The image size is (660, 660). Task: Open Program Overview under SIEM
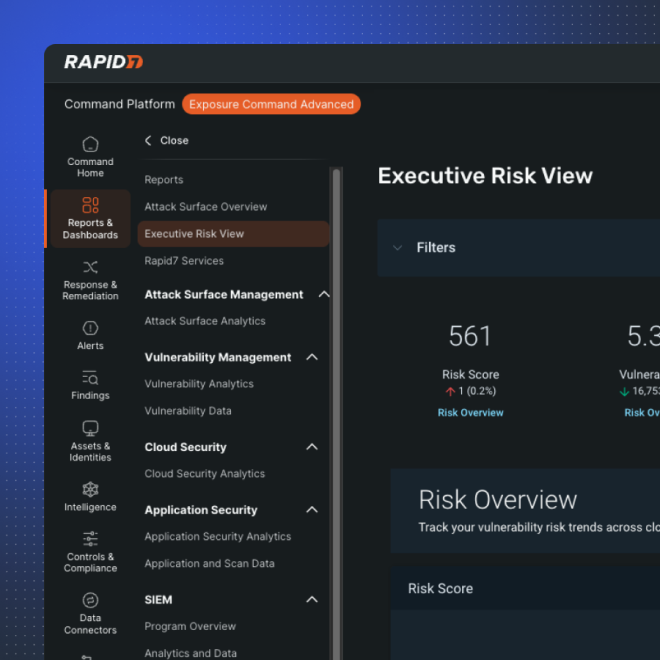[x=190, y=626]
